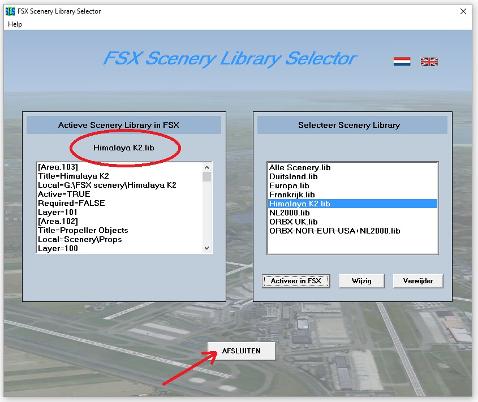Image resolution: width=478 pixels, height=402 pixels.
Task: Click the scroll down arrow of scenery text box
Action: 207,248
